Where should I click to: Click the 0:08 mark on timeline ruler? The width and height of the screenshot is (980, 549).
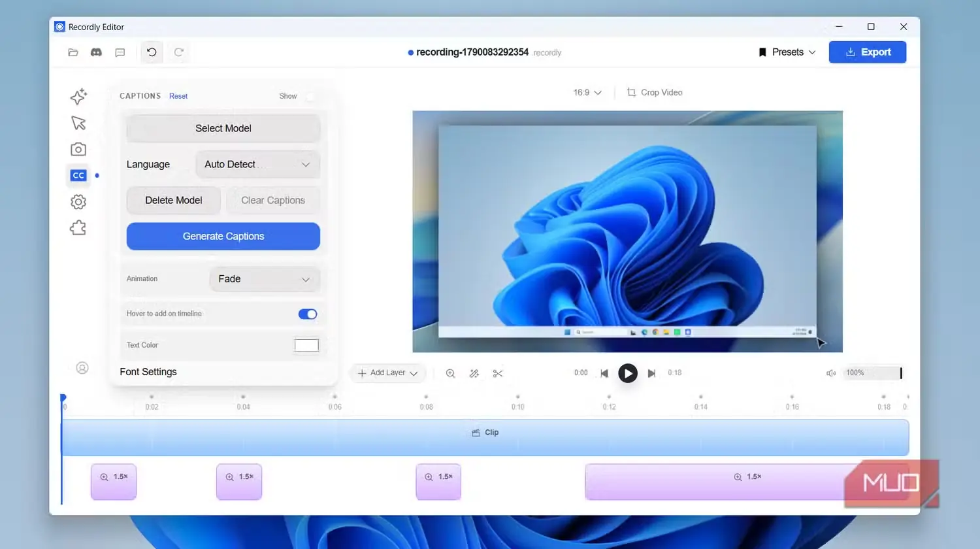point(426,407)
